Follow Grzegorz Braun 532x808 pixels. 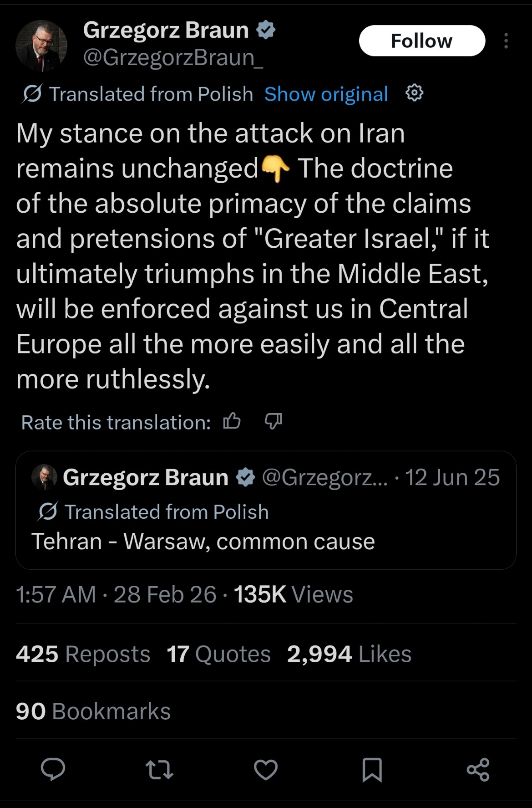422,41
